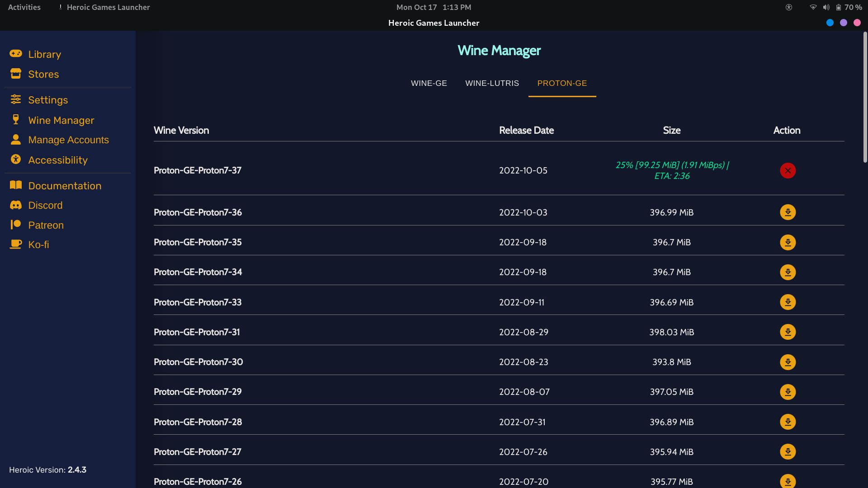
Task: Cancel the Proton-GE-Proton7-37 download
Action: [x=788, y=170]
